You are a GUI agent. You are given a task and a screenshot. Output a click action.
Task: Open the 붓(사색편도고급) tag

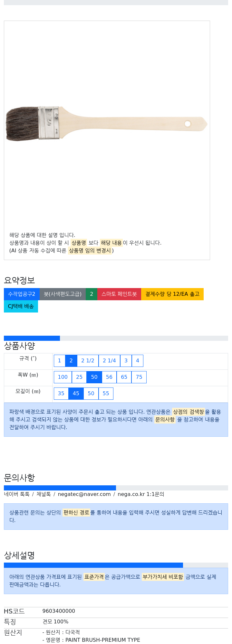(x=63, y=294)
